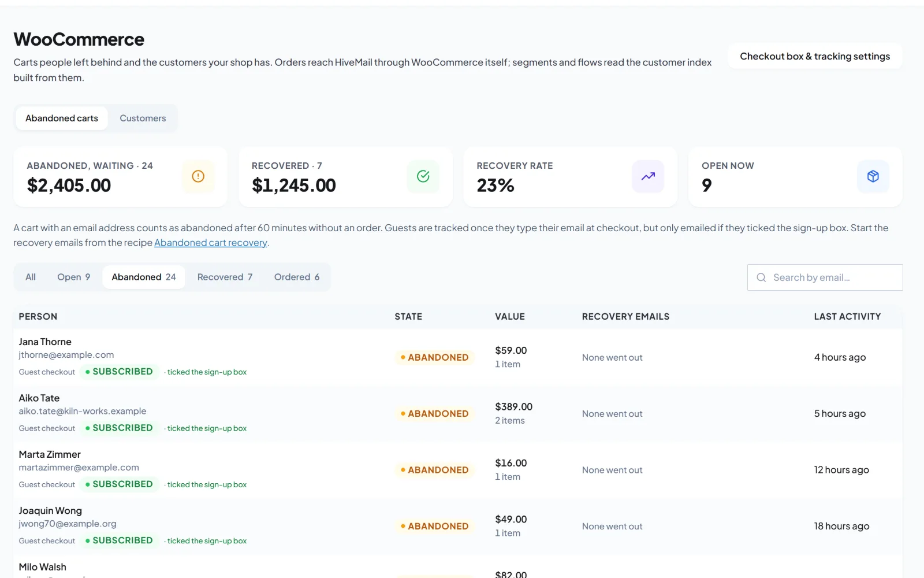Click the green checkmark icon on the Recovered card
The width and height of the screenshot is (924, 578).
(423, 176)
